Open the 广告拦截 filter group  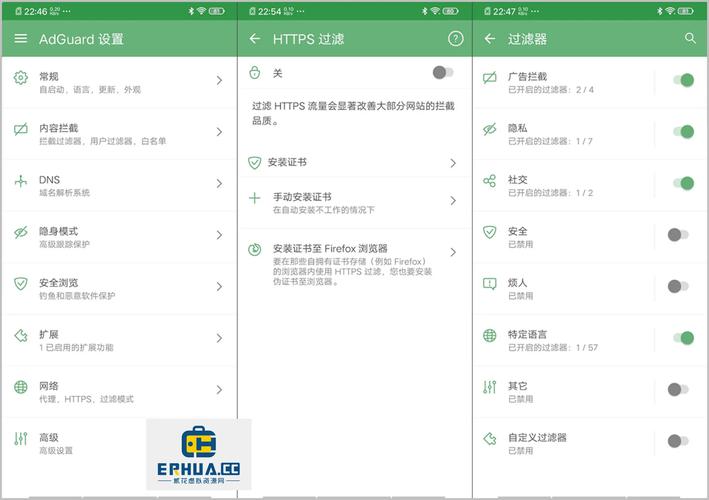tap(590, 82)
